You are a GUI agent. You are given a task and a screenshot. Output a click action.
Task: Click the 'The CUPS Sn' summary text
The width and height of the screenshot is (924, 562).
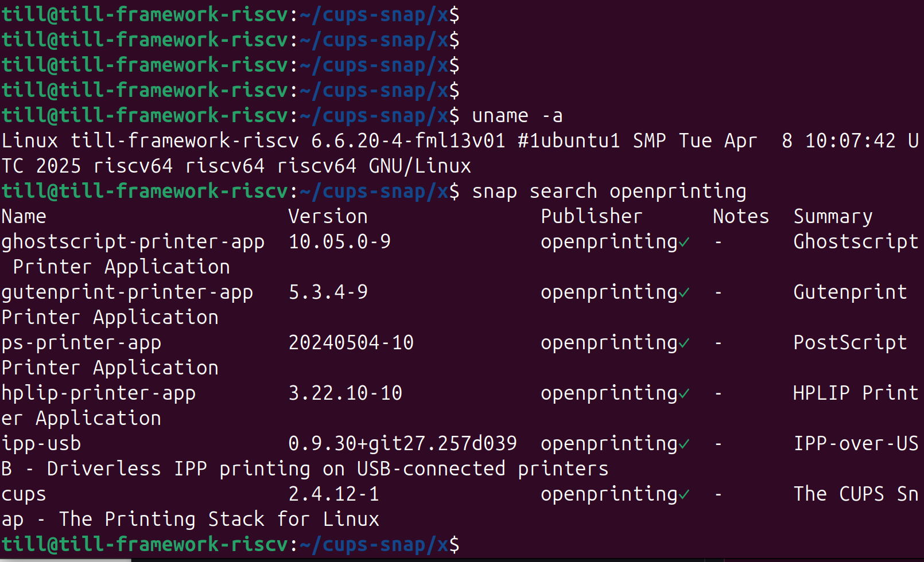856,494
